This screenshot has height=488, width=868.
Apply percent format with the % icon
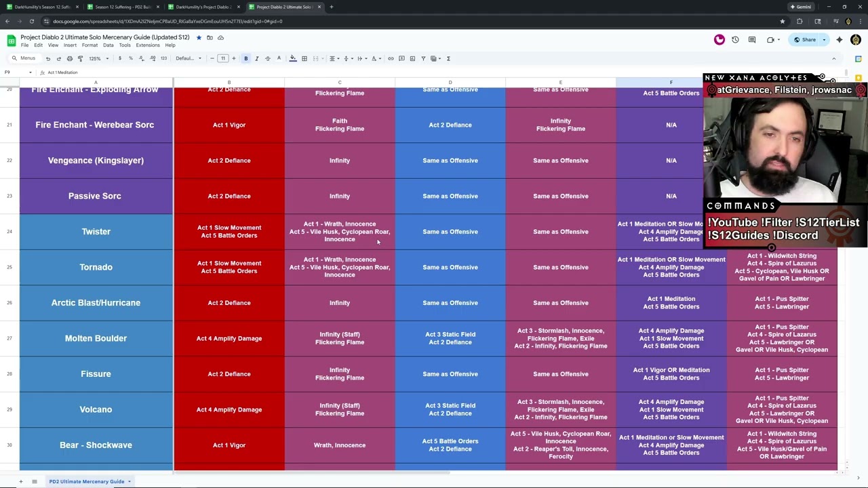click(x=131, y=58)
